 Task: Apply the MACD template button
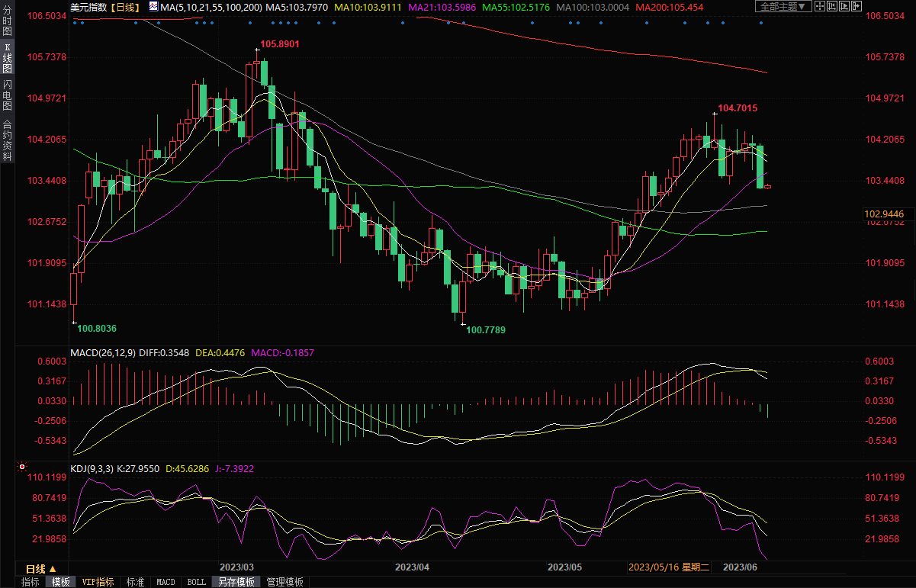[166, 582]
